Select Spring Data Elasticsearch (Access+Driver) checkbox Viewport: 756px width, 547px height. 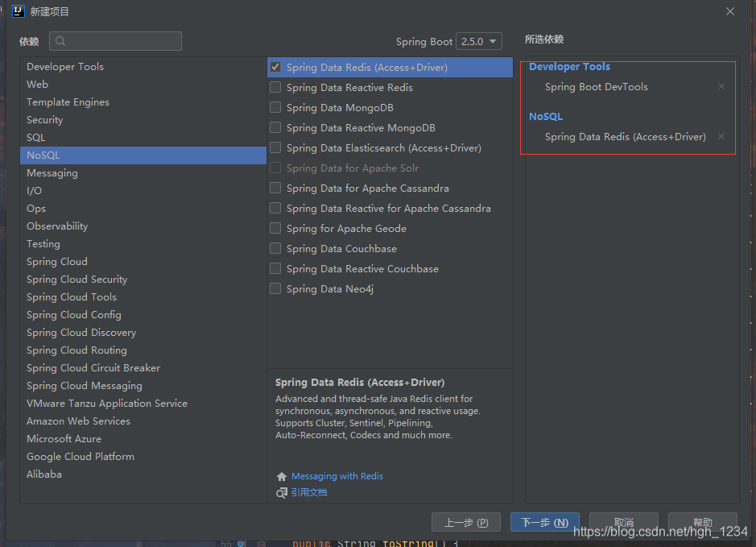[x=275, y=147]
